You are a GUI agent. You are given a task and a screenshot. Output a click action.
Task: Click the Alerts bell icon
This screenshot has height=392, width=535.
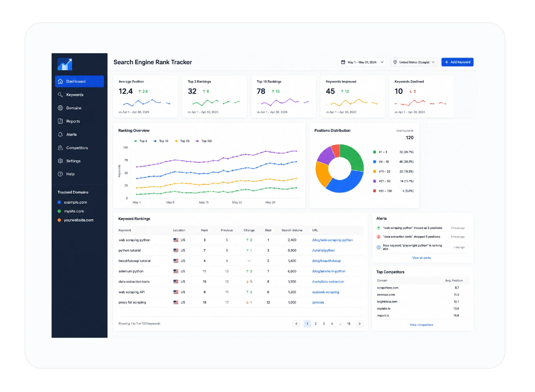[x=60, y=135]
